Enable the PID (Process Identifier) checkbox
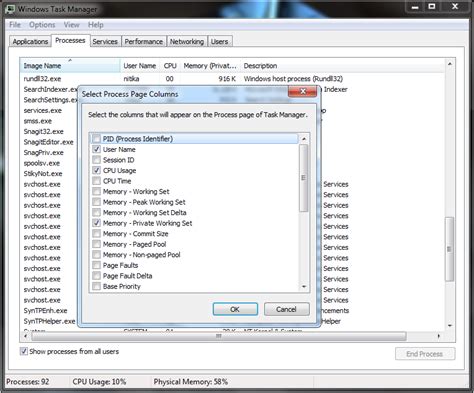Image resolution: width=474 pixels, height=393 pixels. point(96,139)
